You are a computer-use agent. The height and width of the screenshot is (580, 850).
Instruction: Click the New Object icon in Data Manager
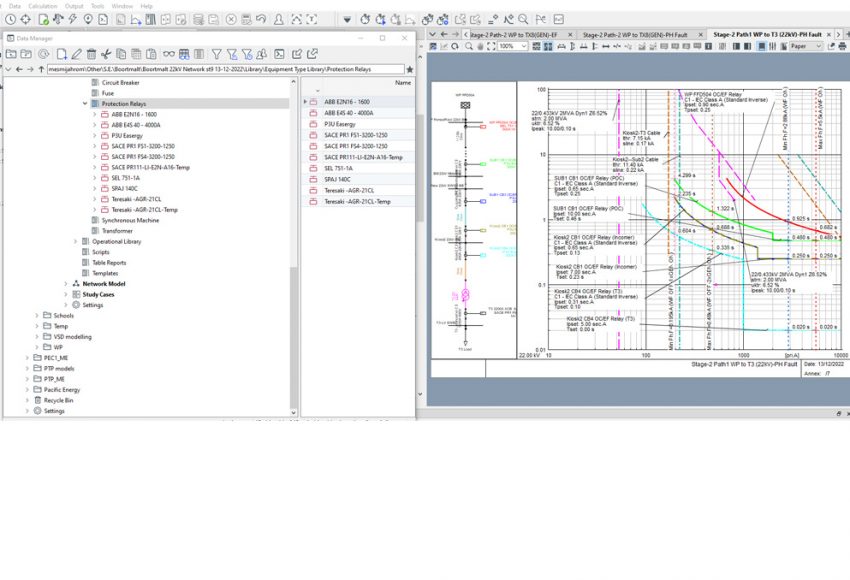(x=62, y=54)
